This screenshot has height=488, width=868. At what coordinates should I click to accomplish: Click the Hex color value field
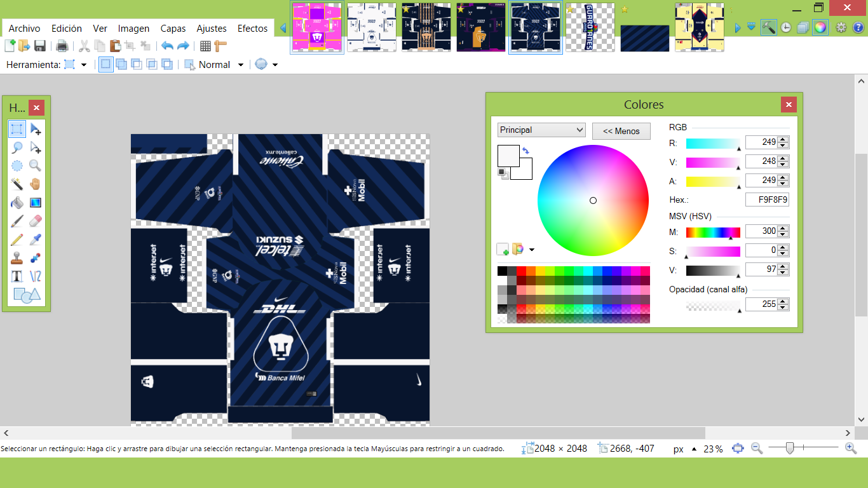[767, 200]
